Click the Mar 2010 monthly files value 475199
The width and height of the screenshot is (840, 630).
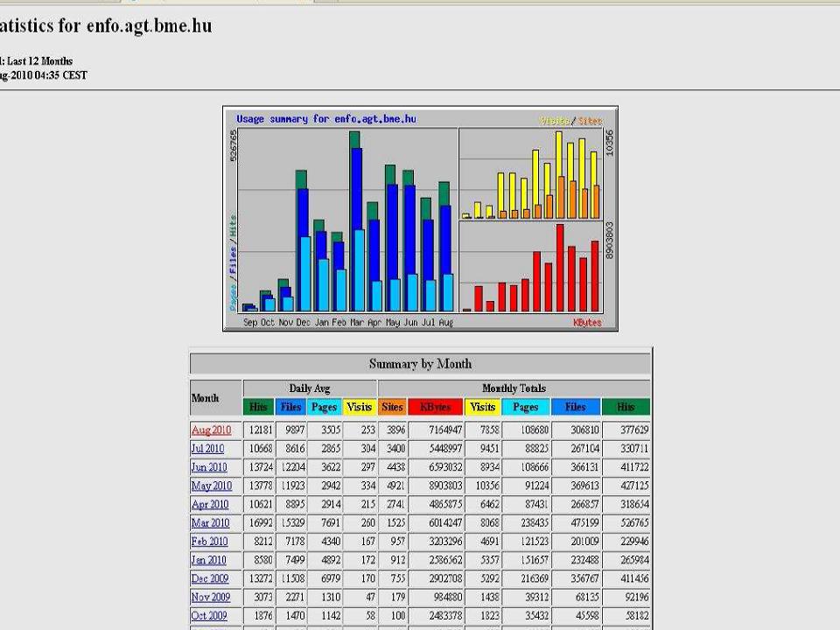pyautogui.click(x=584, y=523)
